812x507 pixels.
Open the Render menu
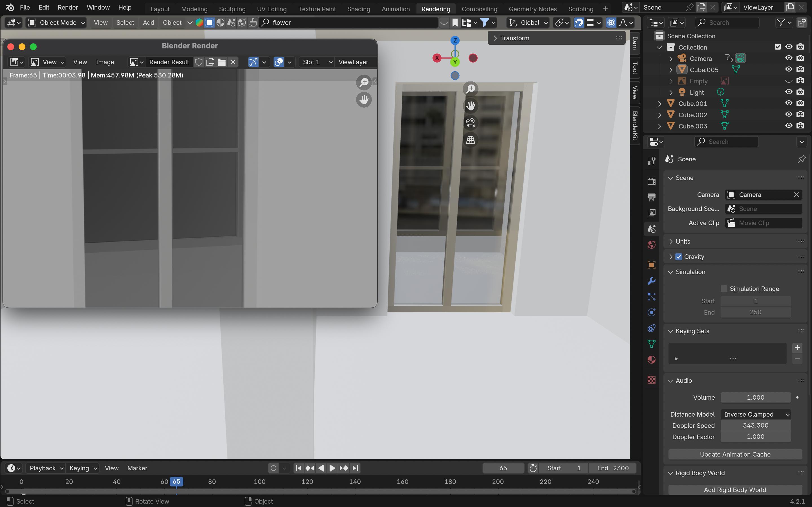tap(67, 7)
